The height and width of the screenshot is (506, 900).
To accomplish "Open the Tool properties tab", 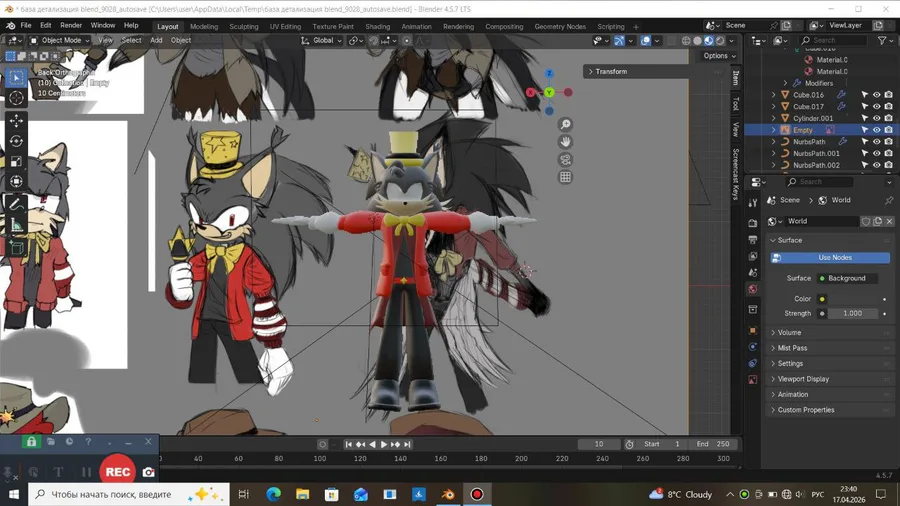I will (x=752, y=203).
